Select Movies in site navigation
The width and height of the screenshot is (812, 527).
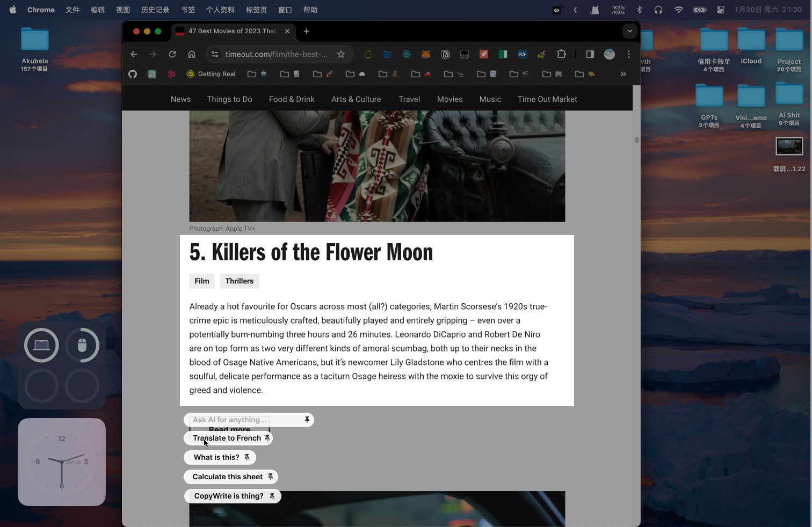click(450, 99)
